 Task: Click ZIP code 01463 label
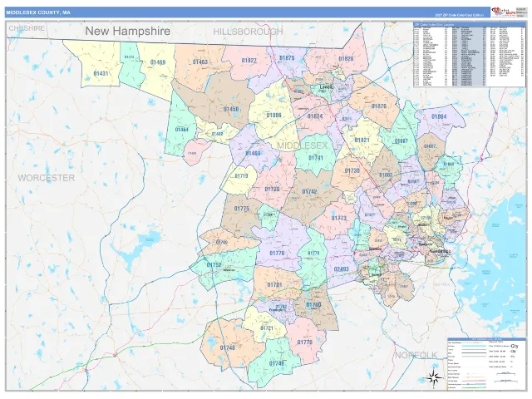click(200, 62)
